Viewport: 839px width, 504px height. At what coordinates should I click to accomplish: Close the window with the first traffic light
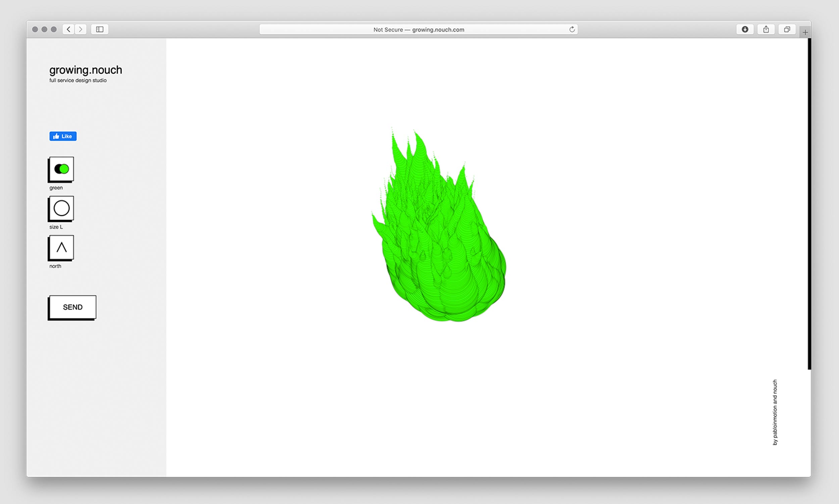coord(35,29)
